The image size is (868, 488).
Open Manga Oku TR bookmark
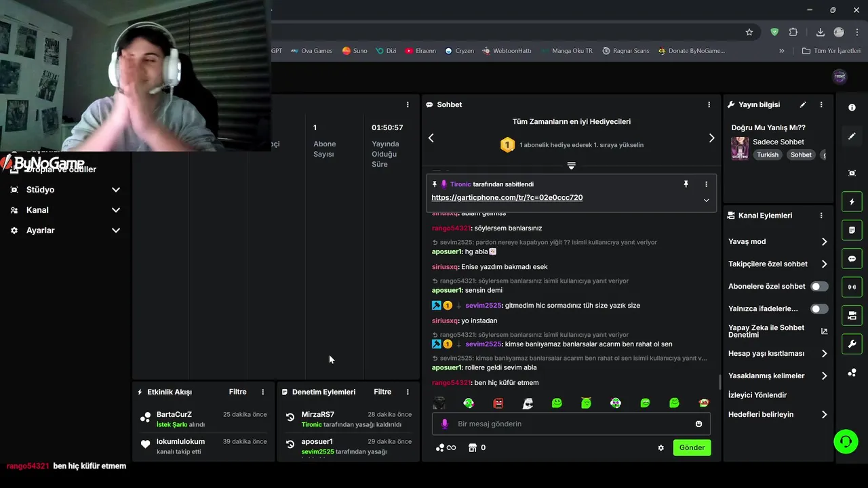[567, 51]
